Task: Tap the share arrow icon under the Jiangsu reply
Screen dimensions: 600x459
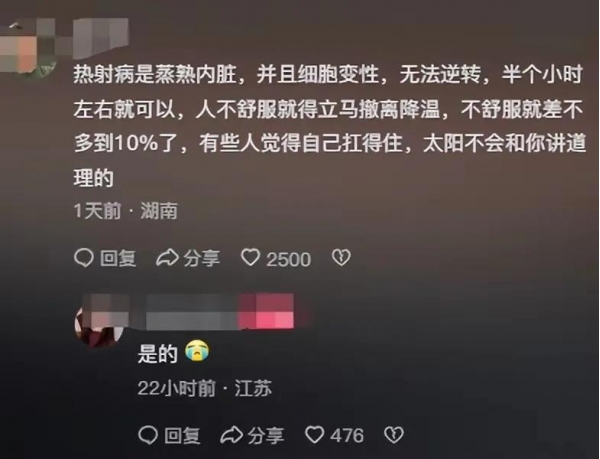Action: point(232,435)
